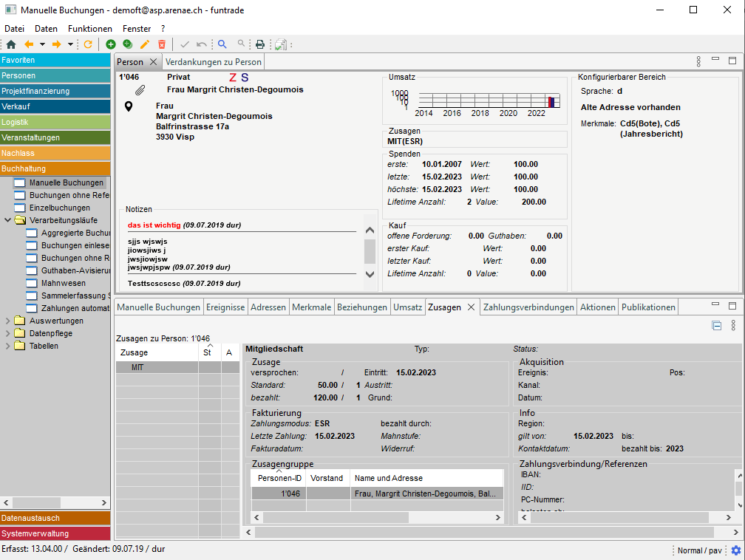Open the paperclip attachments icon
The height and width of the screenshot is (560, 745).
[x=140, y=90]
